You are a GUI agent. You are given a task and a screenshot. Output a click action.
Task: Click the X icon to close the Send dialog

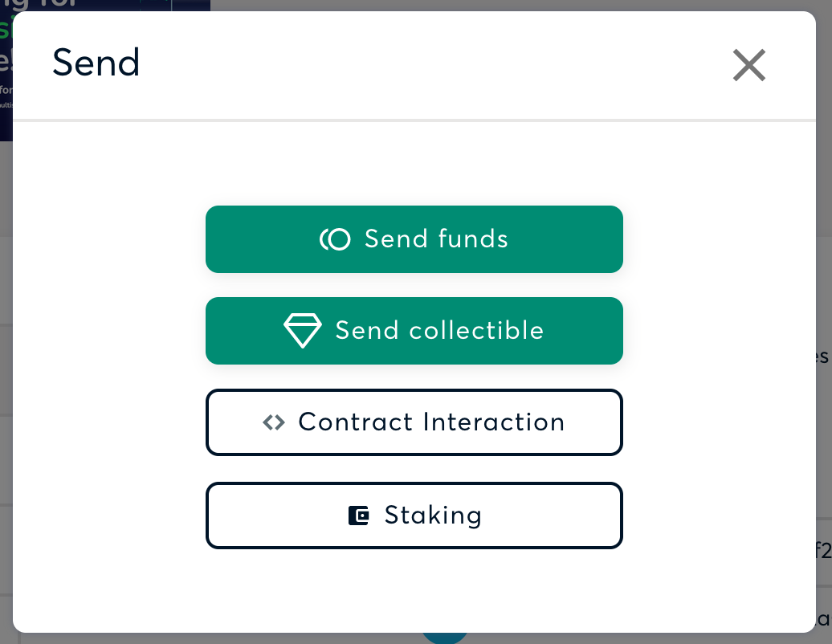[x=748, y=65]
